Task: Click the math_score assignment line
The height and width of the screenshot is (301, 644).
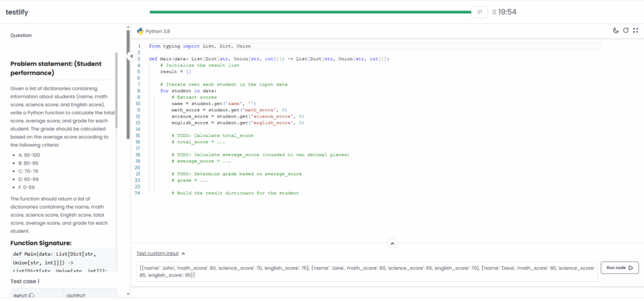Action: [x=229, y=110]
